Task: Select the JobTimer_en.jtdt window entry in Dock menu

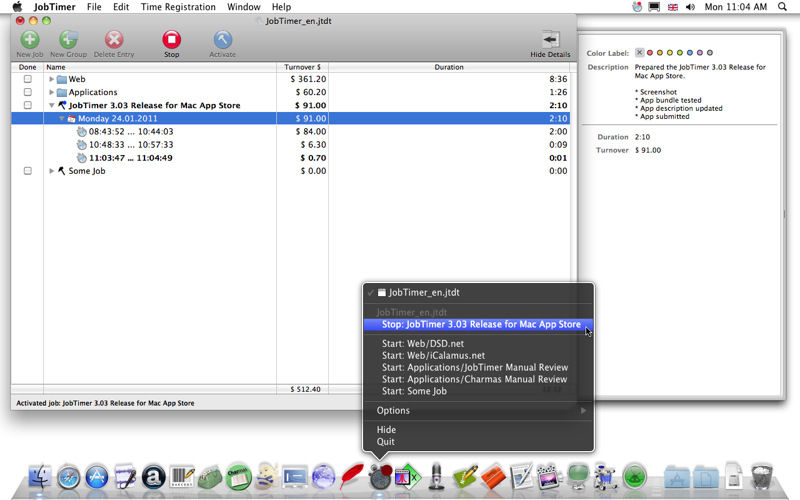Action: 479,292
